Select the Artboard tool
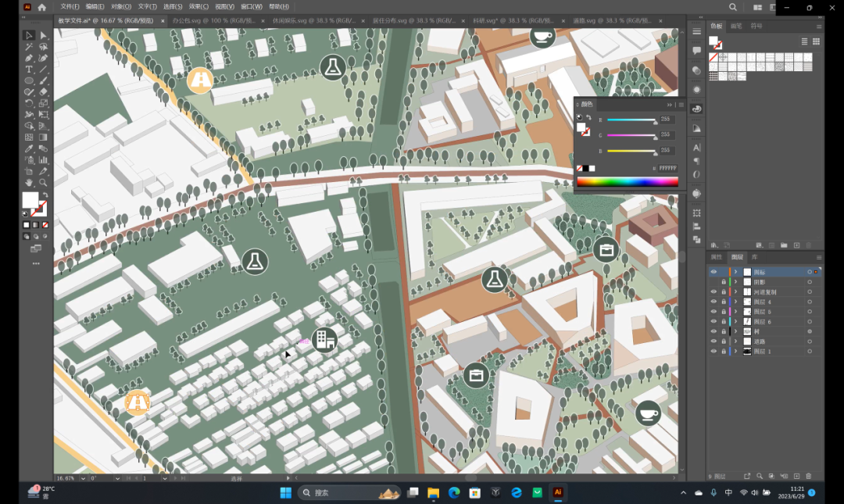Viewport: 844px width, 504px height. pyautogui.click(x=29, y=171)
